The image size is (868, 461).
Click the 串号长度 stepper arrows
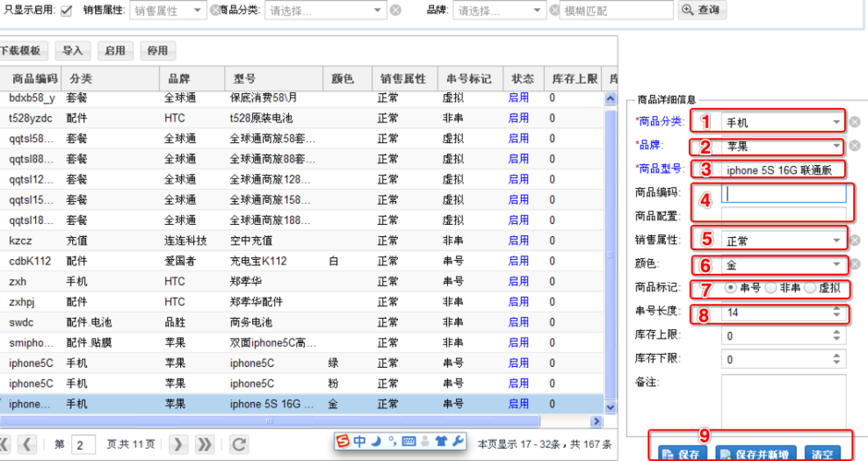tap(835, 312)
